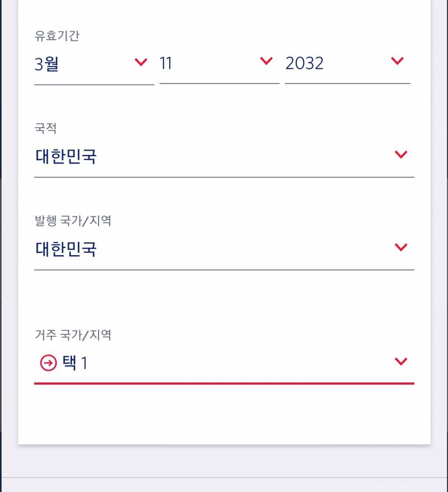448x492 pixels.
Task: Open the 국적 dropdown set to 대한민국
Action: pyautogui.click(x=224, y=160)
